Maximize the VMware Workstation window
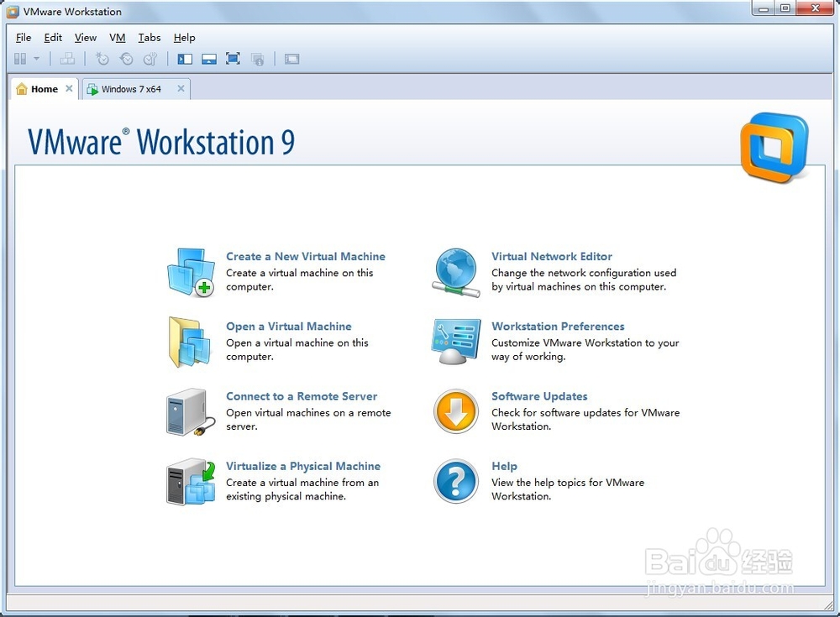The height and width of the screenshot is (617, 840). point(785,8)
